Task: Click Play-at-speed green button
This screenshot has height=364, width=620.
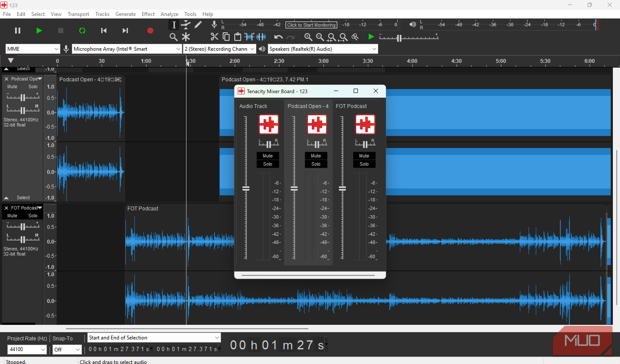Action: [371, 37]
